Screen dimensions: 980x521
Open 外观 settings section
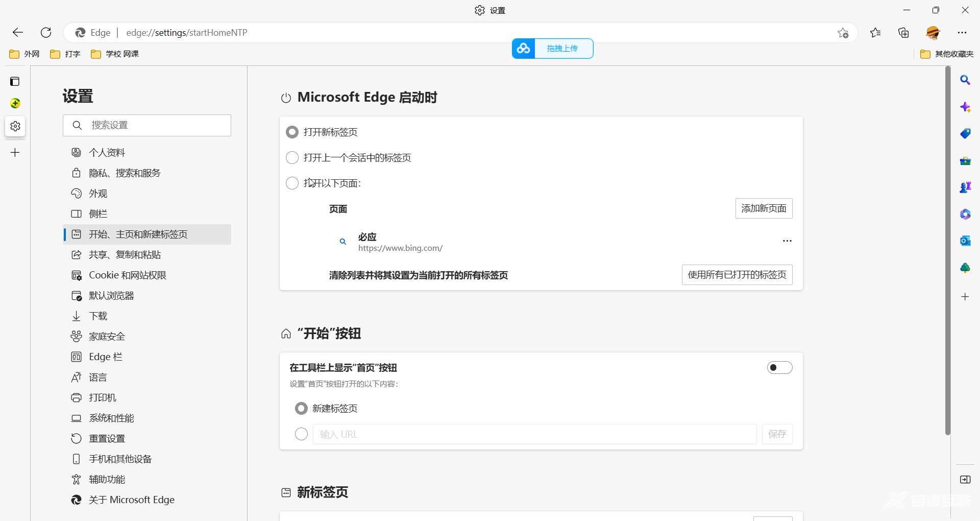pyautogui.click(x=147, y=193)
